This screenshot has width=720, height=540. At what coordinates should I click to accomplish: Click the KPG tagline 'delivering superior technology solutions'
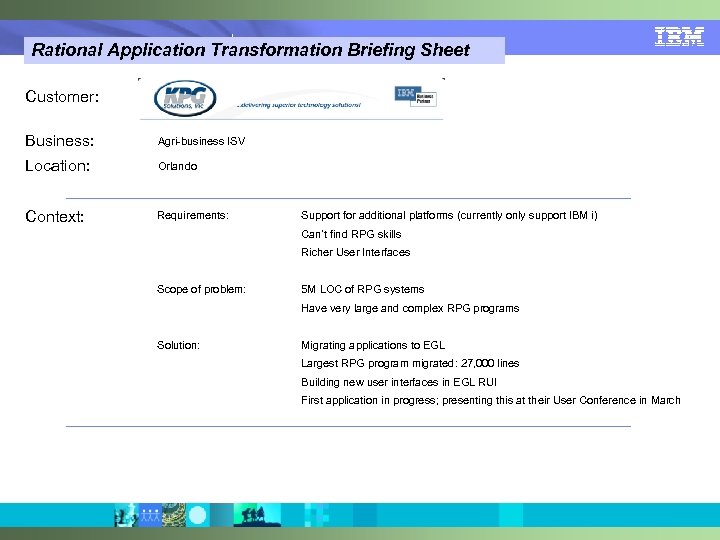(299, 105)
